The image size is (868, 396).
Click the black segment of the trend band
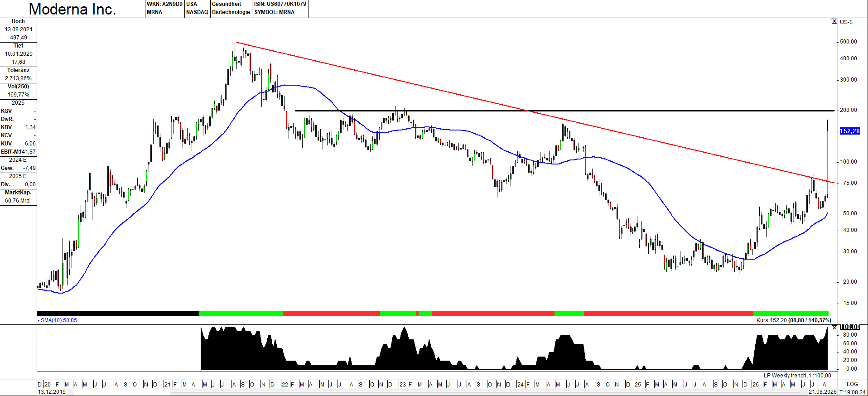coord(118,314)
